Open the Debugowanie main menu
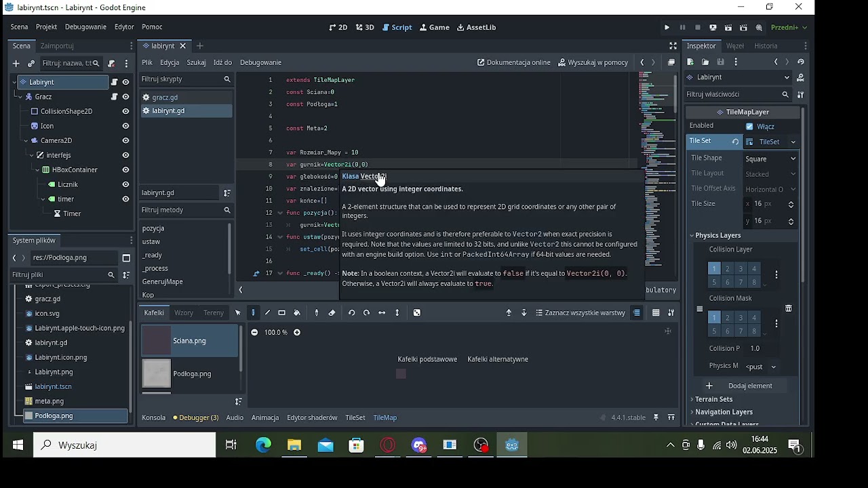868x488 pixels. pyautogui.click(x=85, y=27)
